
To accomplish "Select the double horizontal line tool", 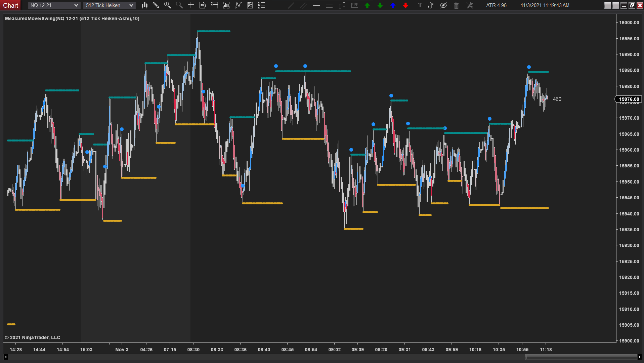I will pyautogui.click(x=329, y=5).
